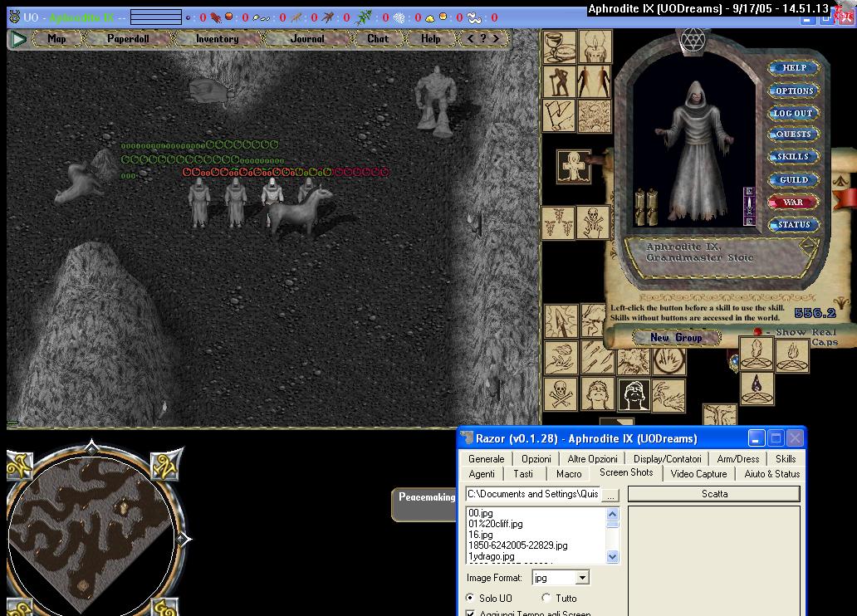Click the right arrow after the question mark

(x=496, y=38)
